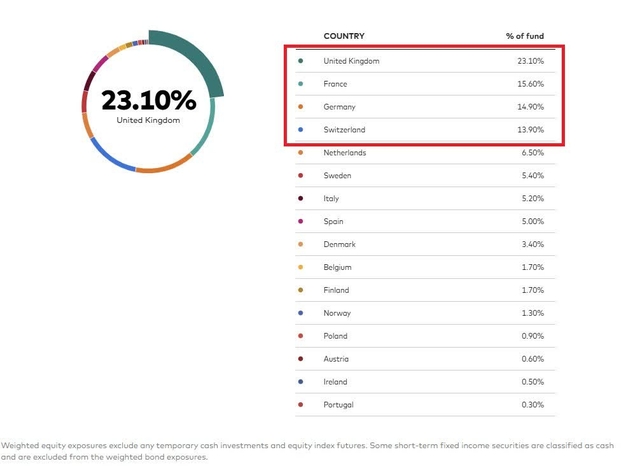Click the France teal legend dot
This screenshot has width=640, height=466.
click(300, 84)
